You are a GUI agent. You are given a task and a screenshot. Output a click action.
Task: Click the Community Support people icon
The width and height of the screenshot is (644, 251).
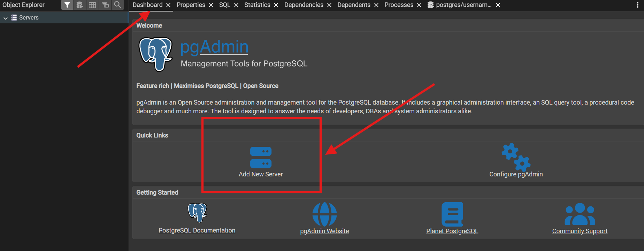coord(580,214)
